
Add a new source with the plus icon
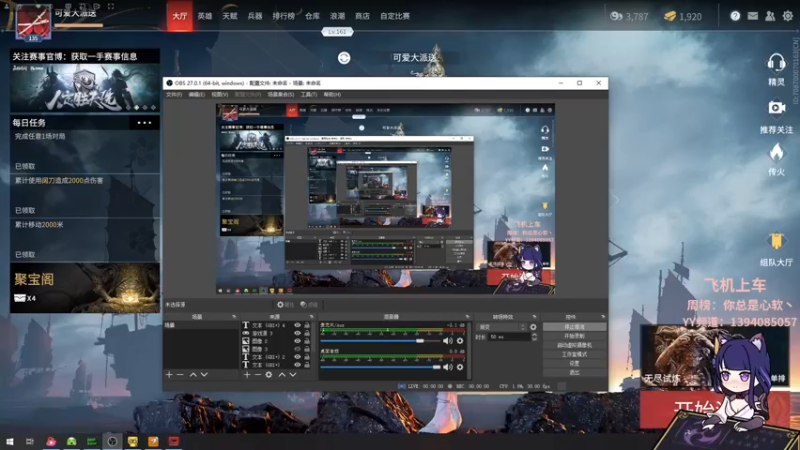click(x=247, y=375)
